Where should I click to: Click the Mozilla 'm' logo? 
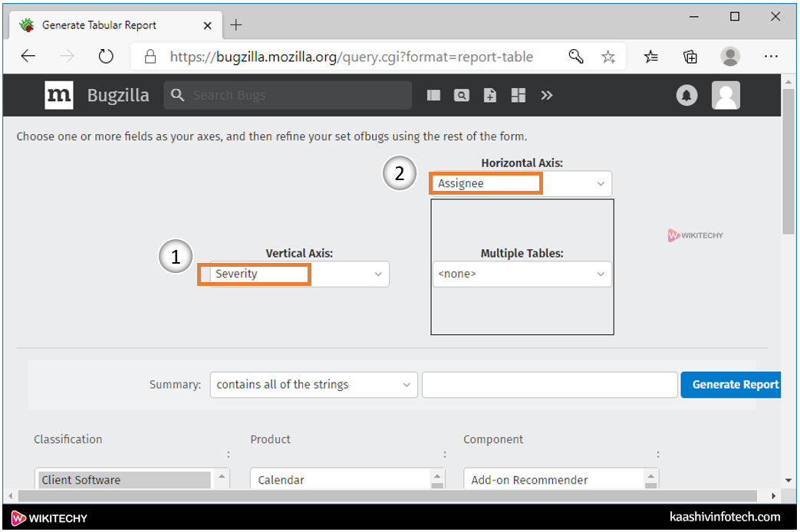coord(59,95)
